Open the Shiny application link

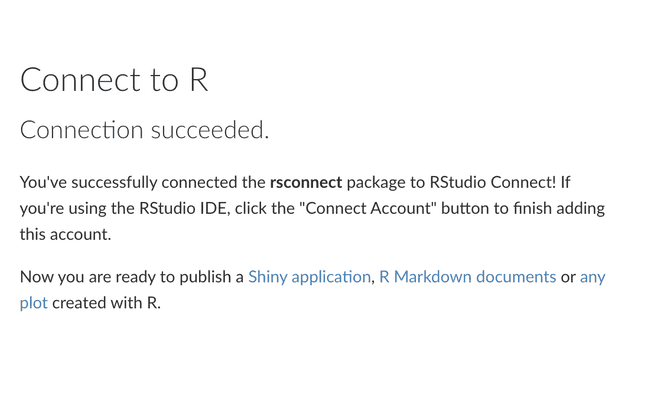pos(309,277)
